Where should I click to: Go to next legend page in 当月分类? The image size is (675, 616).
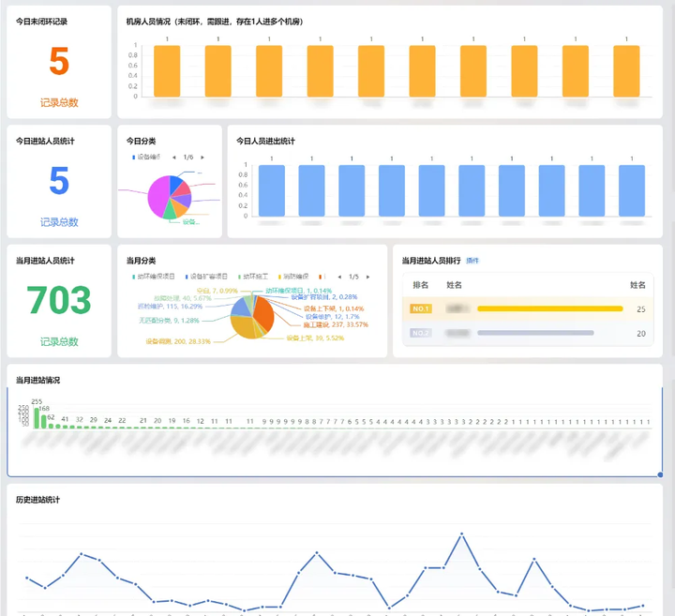click(x=367, y=277)
